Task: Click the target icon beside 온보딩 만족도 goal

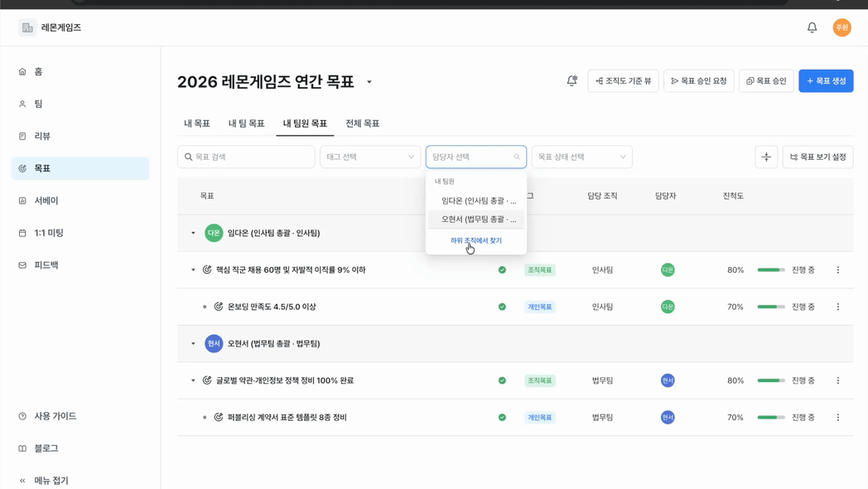Action: tap(219, 307)
